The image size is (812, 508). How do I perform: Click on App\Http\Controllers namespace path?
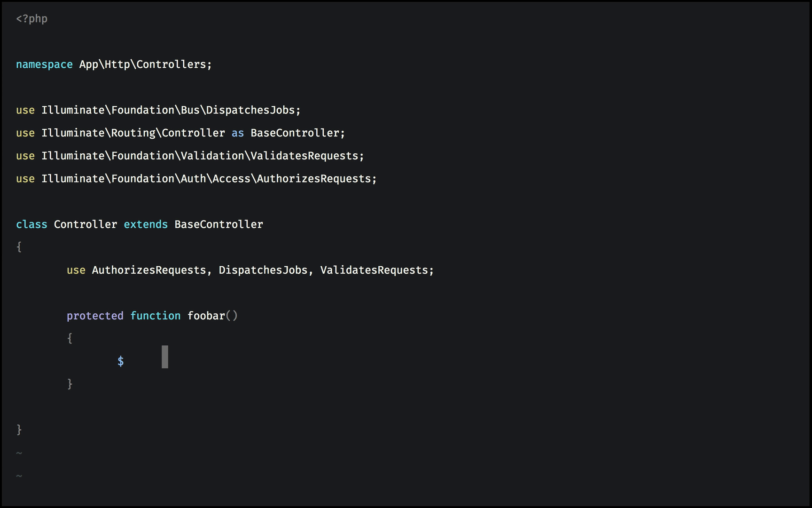[143, 64]
